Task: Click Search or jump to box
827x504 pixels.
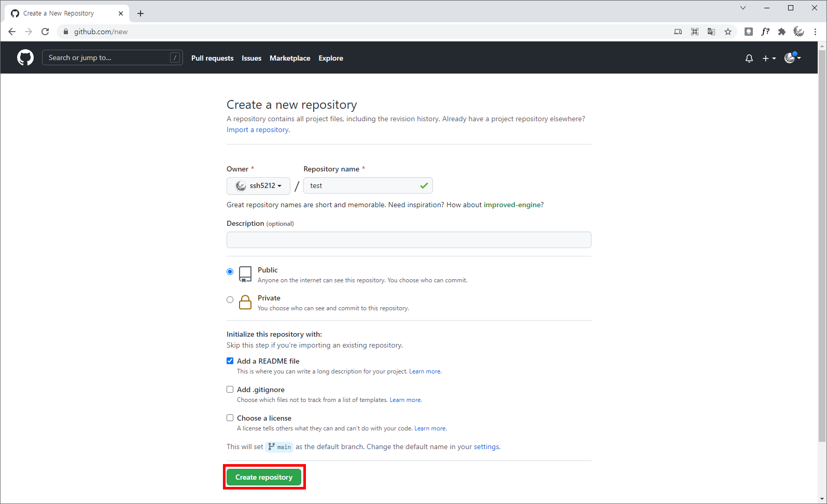Action: pyautogui.click(x=112, y=57)
